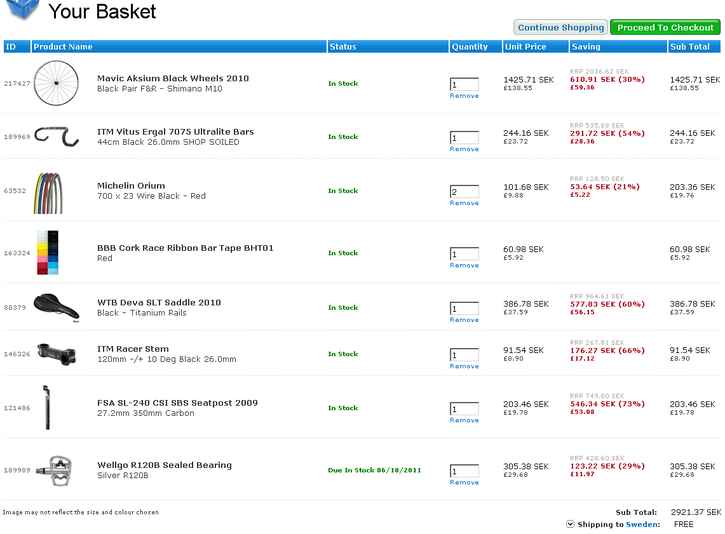
Task: Select product ID 146326
Action: tap(17, 354)
